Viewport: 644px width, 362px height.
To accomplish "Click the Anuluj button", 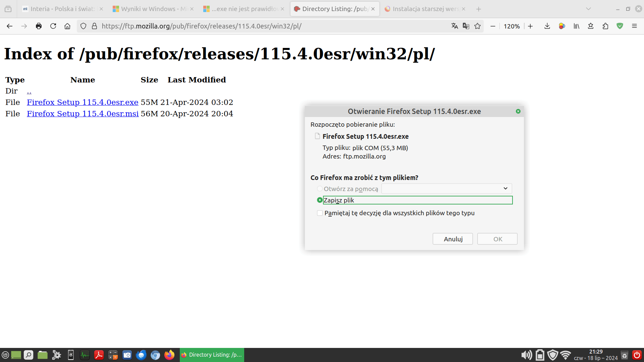I will [453, 239].
